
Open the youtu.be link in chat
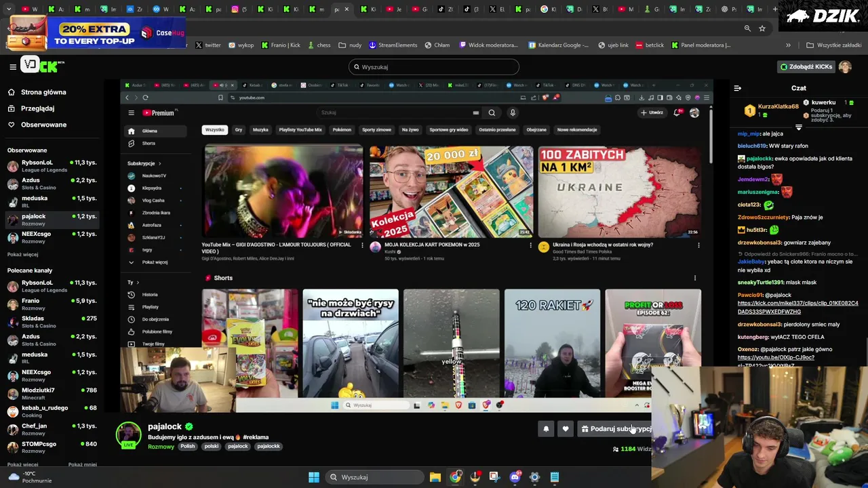(776, 361)
